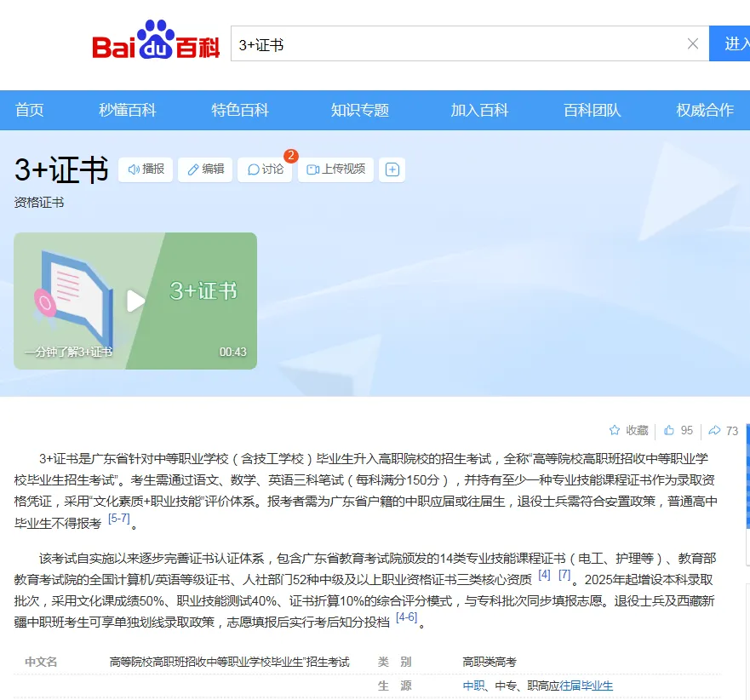Follow the 中职 link in 生源 row
Screen dimensions: 750x700
[473, 686]
